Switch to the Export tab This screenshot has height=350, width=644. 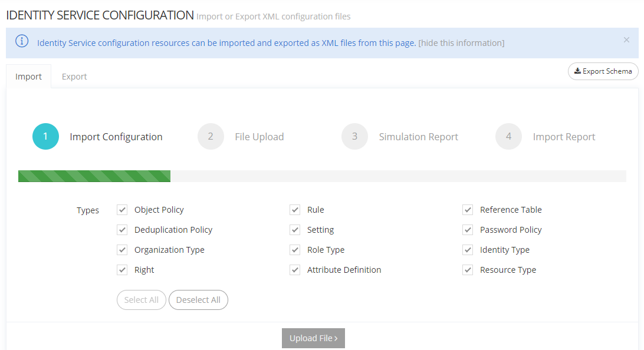74,77
